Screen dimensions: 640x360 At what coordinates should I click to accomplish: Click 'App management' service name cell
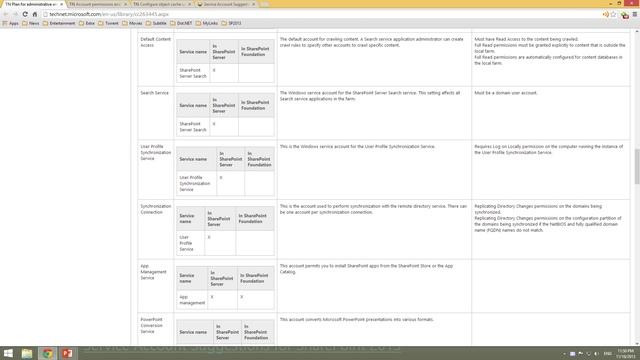pyautogui.click(x=192, y=300)
